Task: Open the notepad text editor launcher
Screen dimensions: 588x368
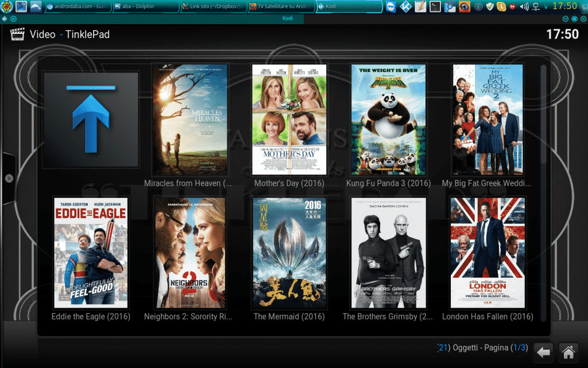Action: (420, 6)
